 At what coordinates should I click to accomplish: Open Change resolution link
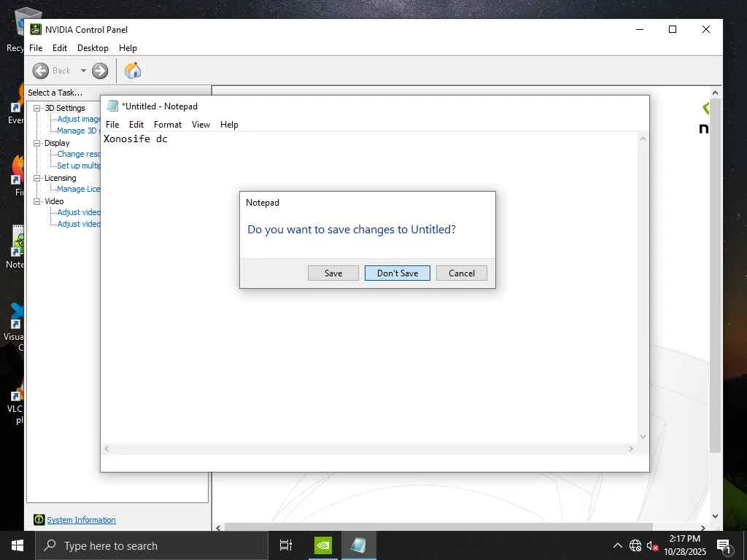pos(79,154)
